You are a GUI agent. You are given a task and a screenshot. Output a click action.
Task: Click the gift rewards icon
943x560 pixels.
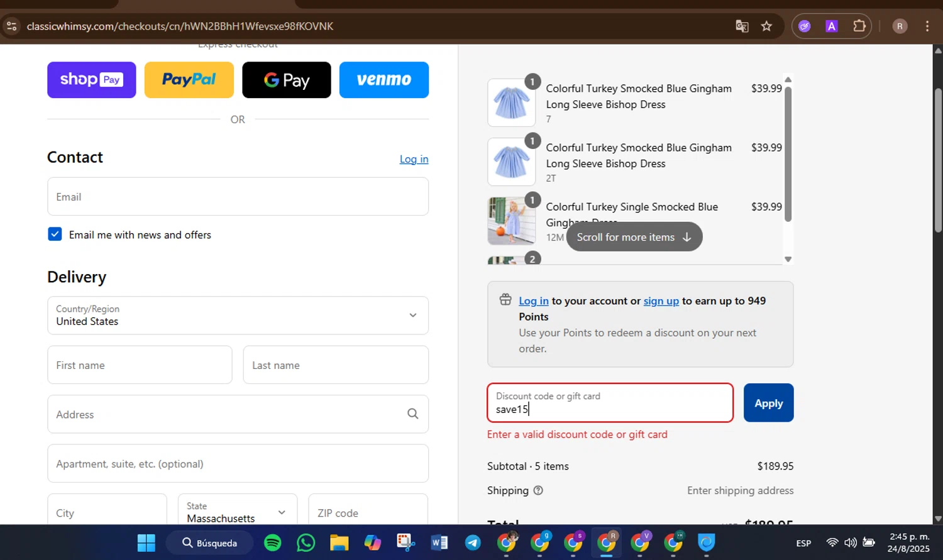(x=505, y=300)
